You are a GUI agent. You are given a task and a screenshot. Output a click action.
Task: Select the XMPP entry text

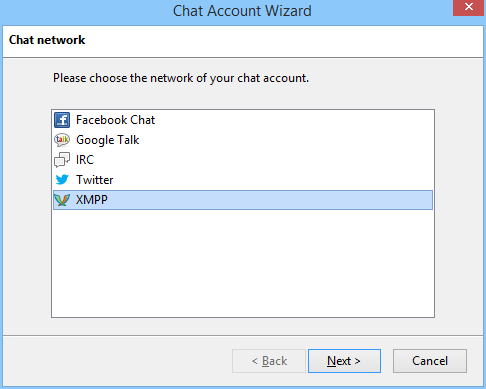(x=92, y=200)
